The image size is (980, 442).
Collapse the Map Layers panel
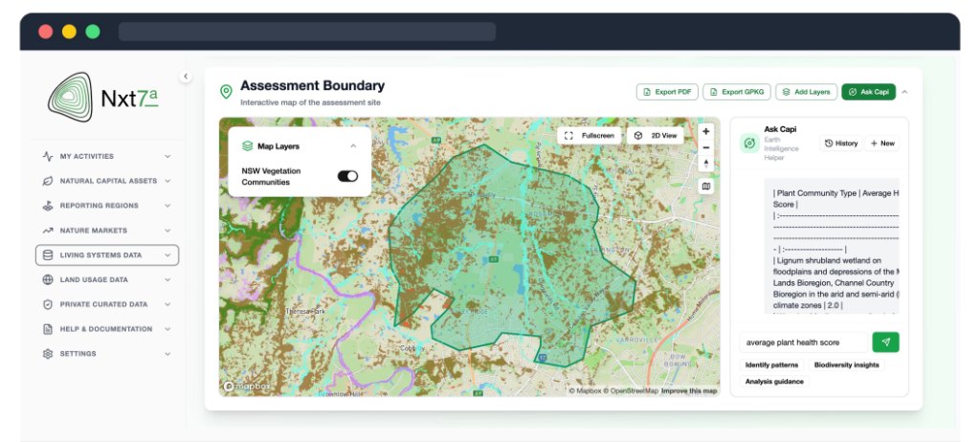353,146
